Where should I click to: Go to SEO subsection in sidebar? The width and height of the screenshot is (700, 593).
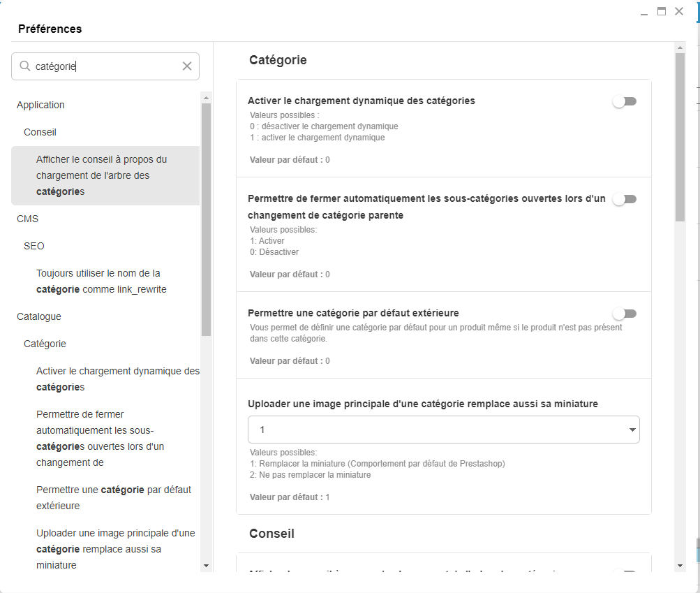pyautogui.click(x=34, y=246)
